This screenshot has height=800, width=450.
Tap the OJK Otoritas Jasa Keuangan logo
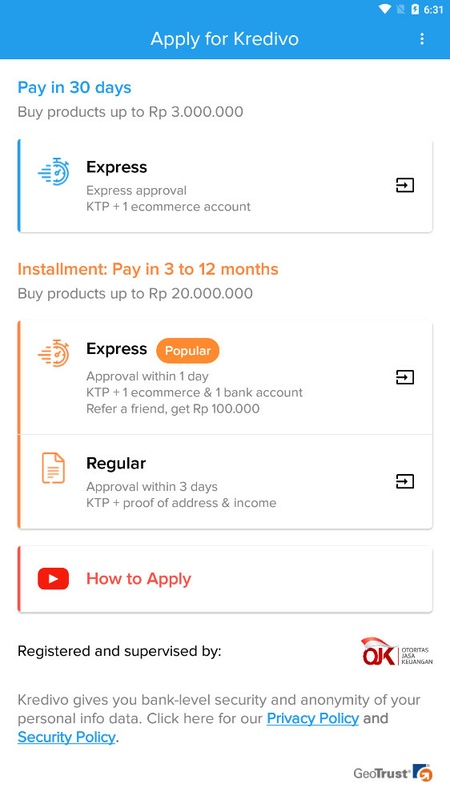pos(397,651)
